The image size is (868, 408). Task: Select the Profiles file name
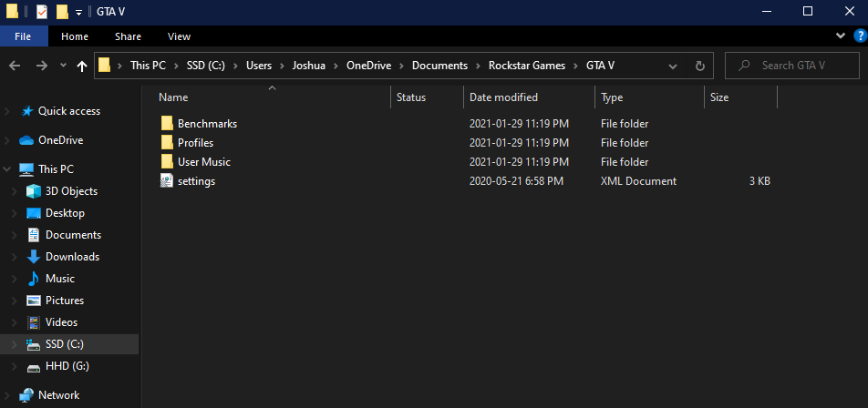pyautogui.click(x=195, y=143)
